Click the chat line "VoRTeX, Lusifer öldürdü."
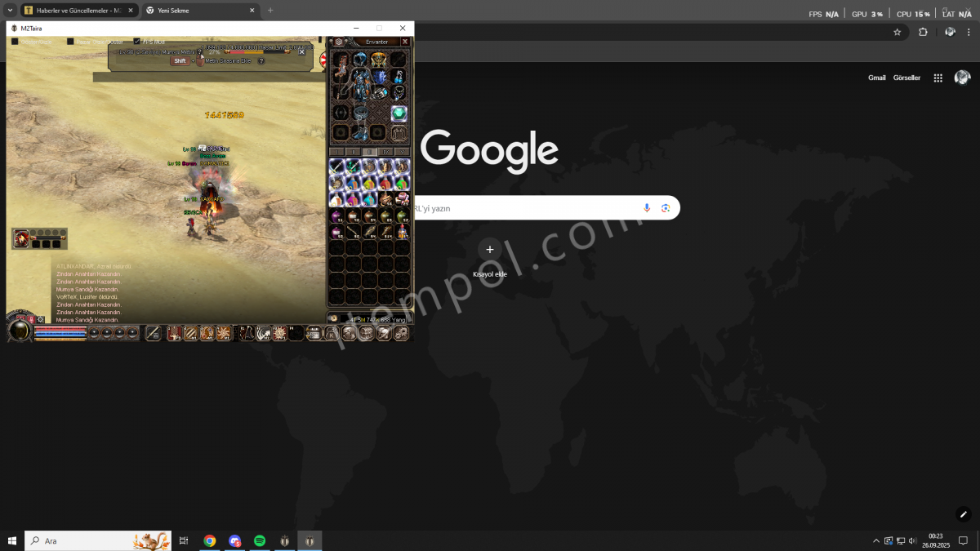The image size is (980, 551). pyautogui.click(x=87, y=297)
